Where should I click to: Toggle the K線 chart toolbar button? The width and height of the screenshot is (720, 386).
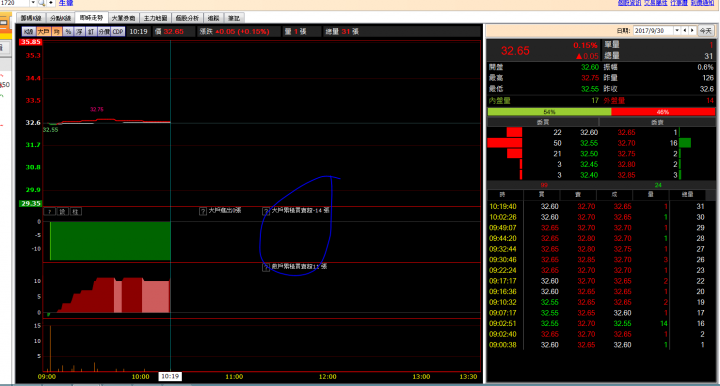[x=28, y=32]
